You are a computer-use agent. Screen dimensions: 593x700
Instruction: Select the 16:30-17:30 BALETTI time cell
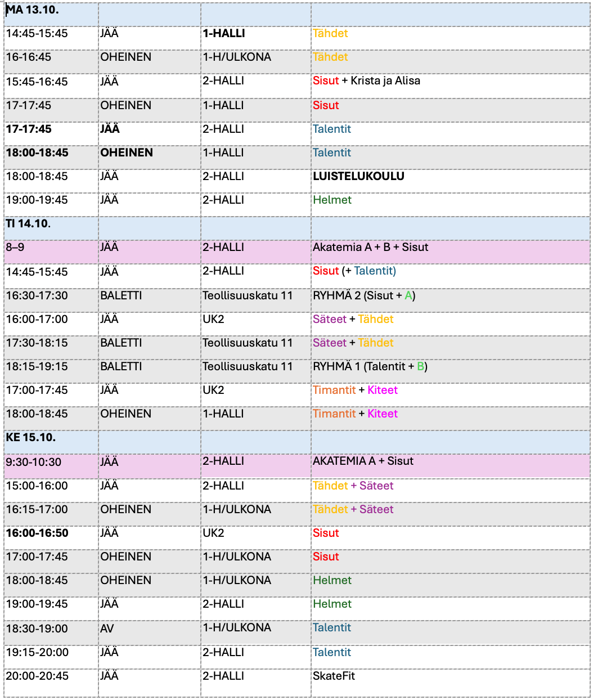[x=37, y=296]
